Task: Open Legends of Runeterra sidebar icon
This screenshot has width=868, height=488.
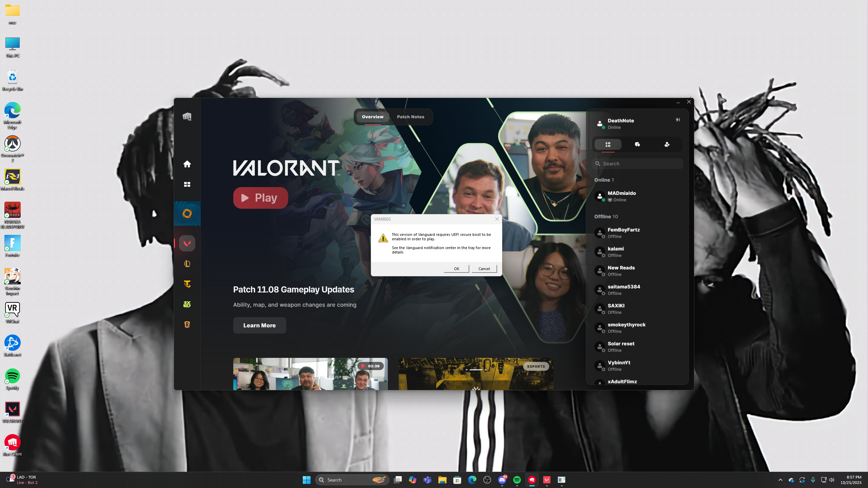Action: click(187, 325)
